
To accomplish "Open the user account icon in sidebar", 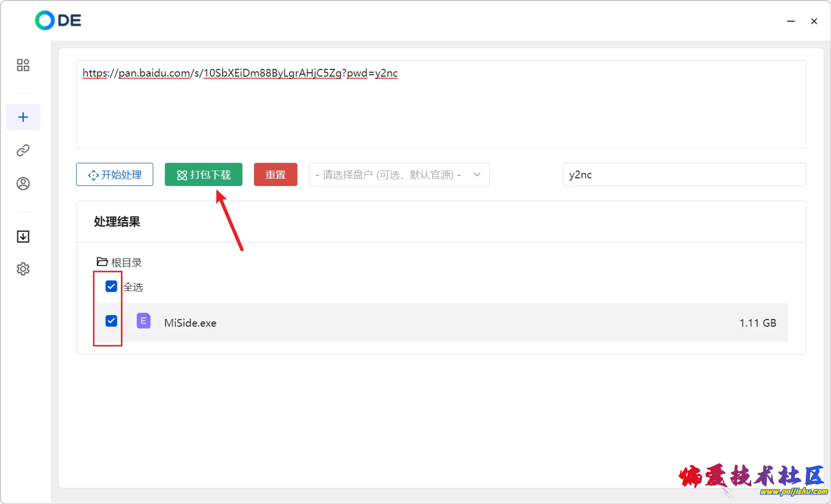I will (23, 183).
